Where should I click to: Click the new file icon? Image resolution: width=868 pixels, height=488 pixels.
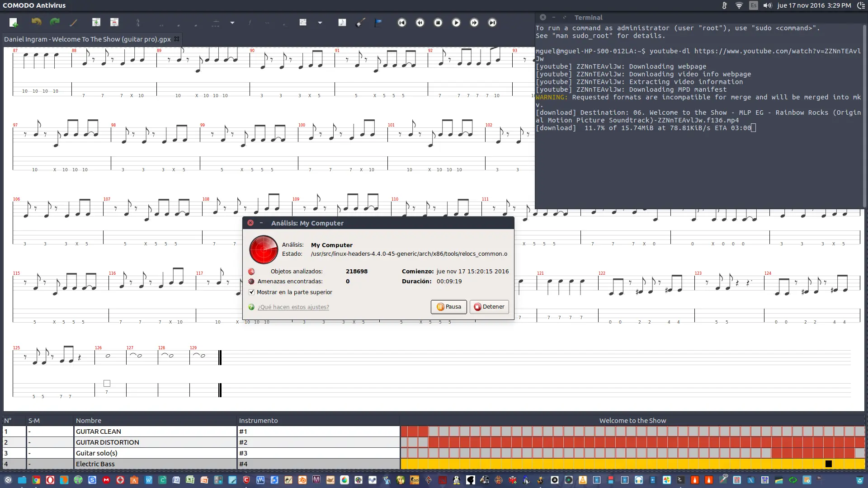click(x=13, y=23)
